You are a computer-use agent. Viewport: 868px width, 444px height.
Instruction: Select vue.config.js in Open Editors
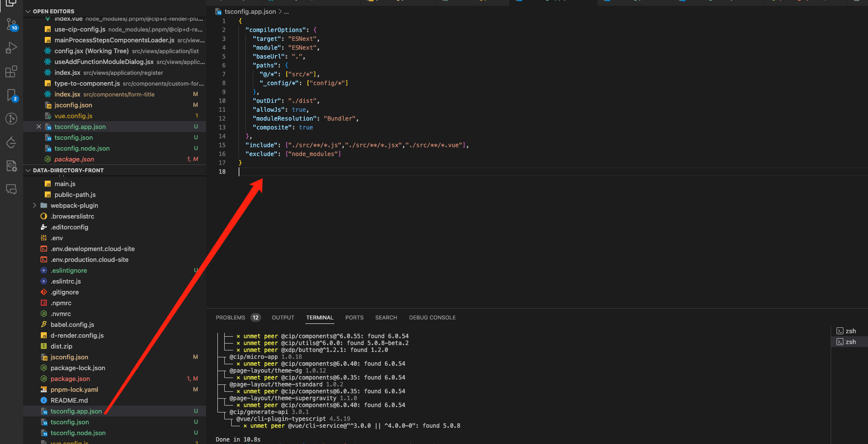pos(115,116)
